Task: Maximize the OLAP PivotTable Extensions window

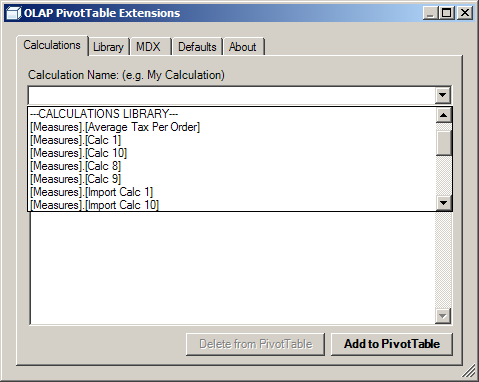Action: [x=447, y=13]
